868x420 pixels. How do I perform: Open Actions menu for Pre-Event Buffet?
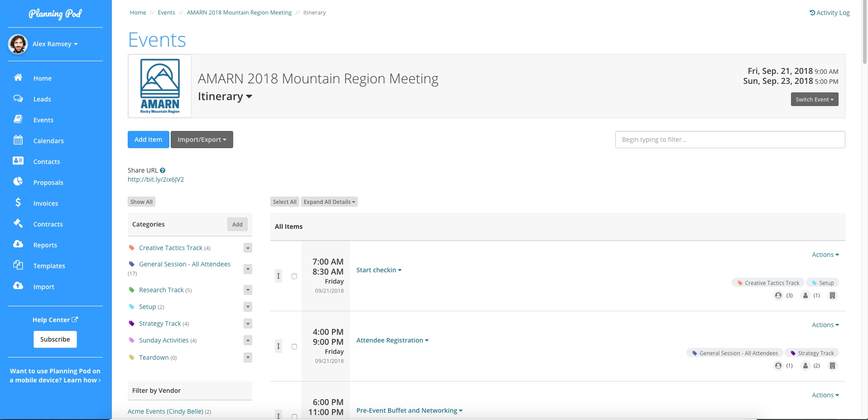[x=825, y=395]
